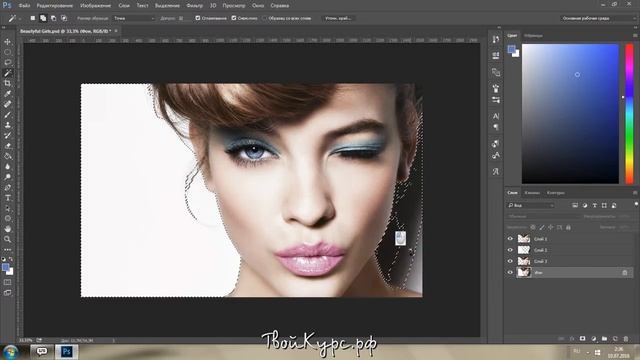This screenshot has width=640, height=360.
Task: Click Photoshop icon in taskbar
Action: tap(67, 351)
